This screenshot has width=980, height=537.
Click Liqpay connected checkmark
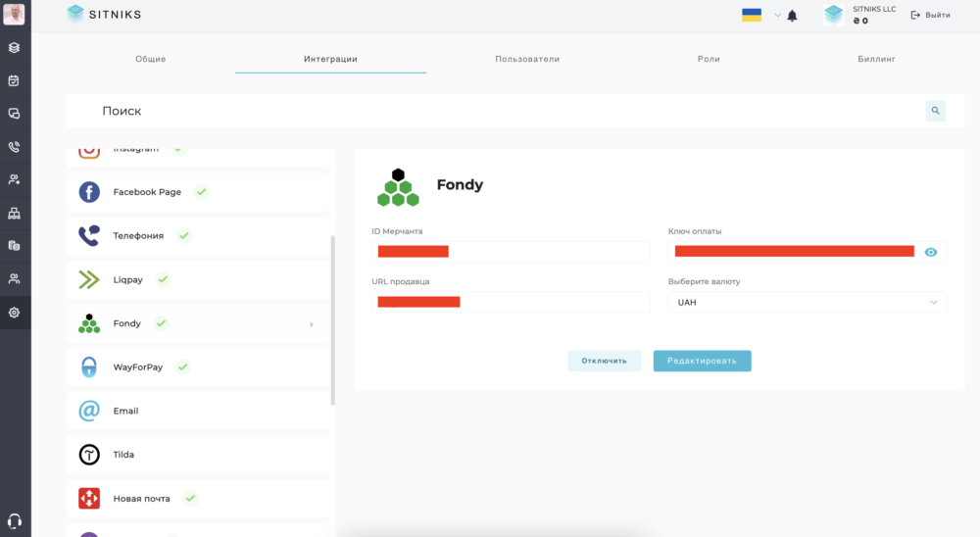tap(163, 279)
